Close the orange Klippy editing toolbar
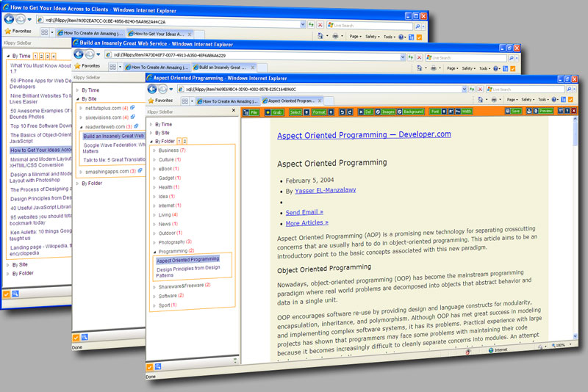The height and width of the screenshot is (392, 588). [x=574, y=110]
